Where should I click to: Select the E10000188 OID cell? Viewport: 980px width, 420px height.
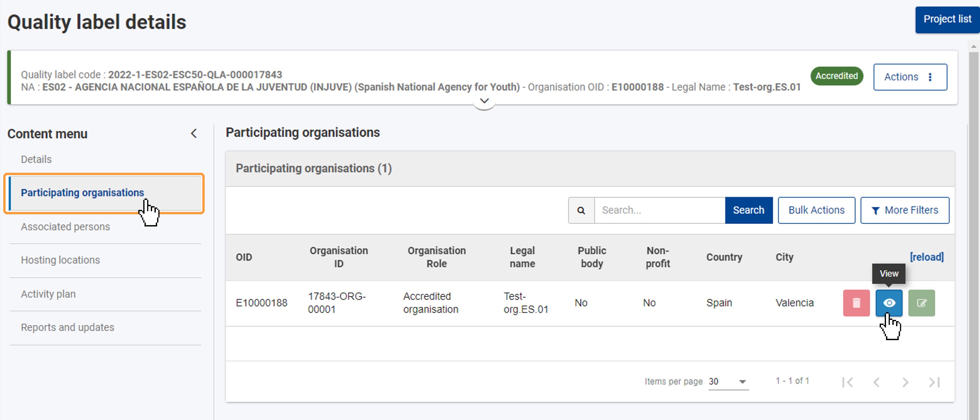pos(261,303)
